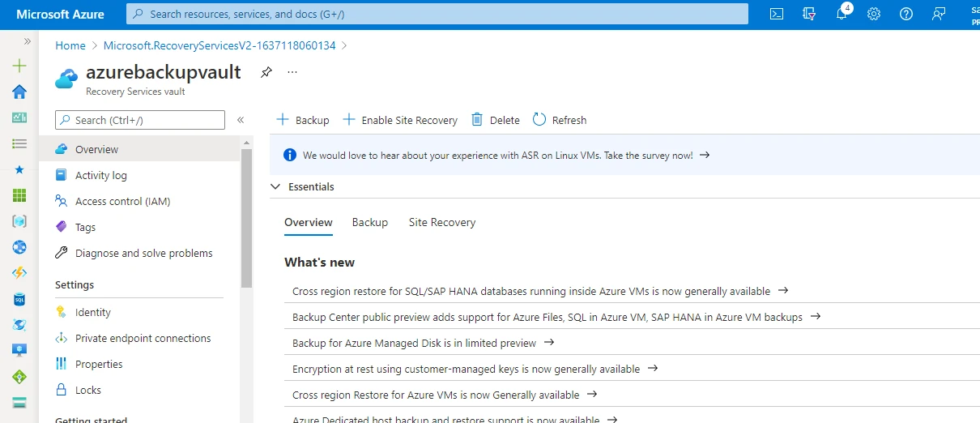Click the Refresh toolbar button
The width and height of the screenshot is (980, 423).
click(x=560, y=120)
